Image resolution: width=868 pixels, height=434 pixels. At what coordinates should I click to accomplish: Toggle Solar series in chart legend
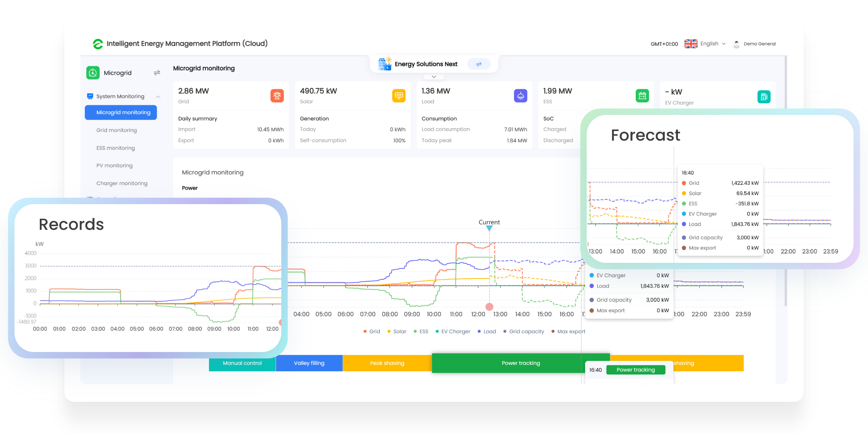click(x=397, y=332)
